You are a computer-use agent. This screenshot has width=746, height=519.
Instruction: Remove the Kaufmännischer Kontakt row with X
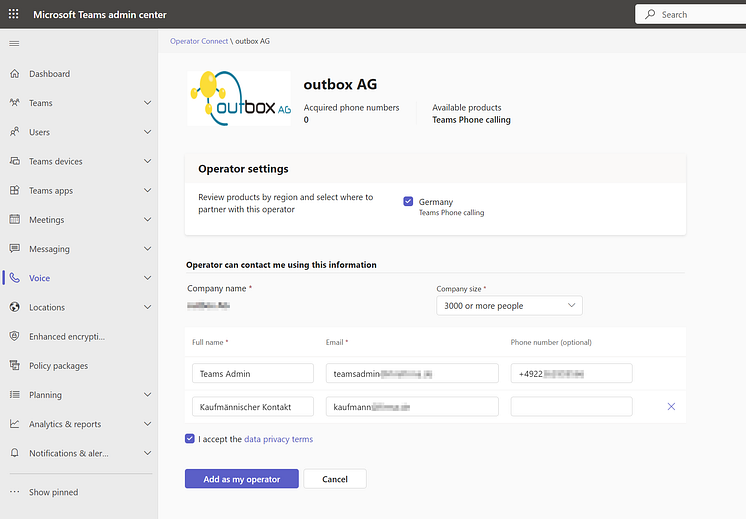point(671,406)
